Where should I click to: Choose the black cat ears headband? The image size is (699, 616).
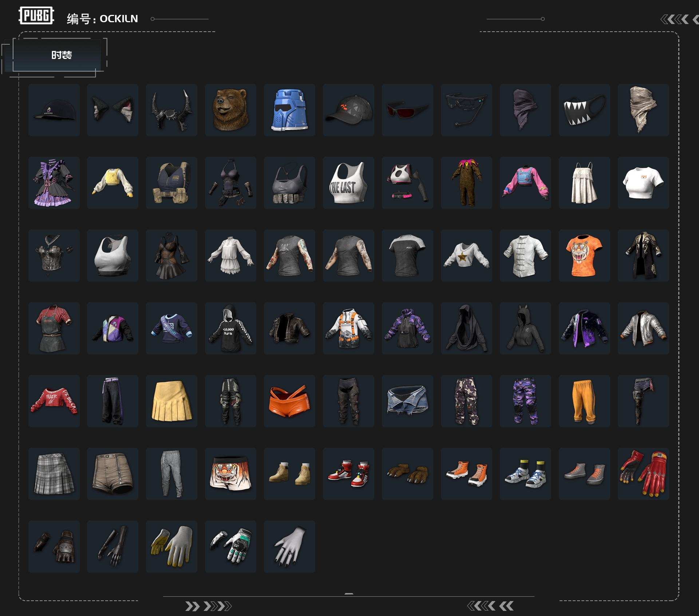[x=112, y=110]
